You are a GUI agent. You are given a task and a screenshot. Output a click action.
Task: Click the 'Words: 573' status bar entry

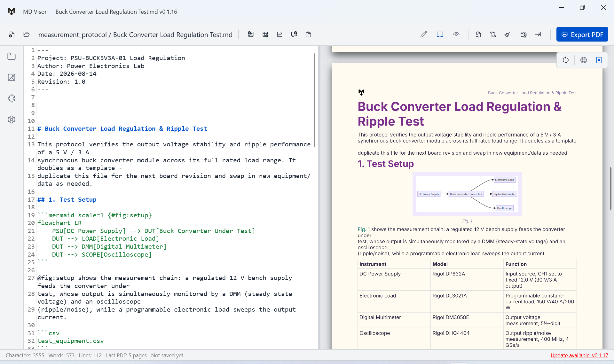(61, 355)
